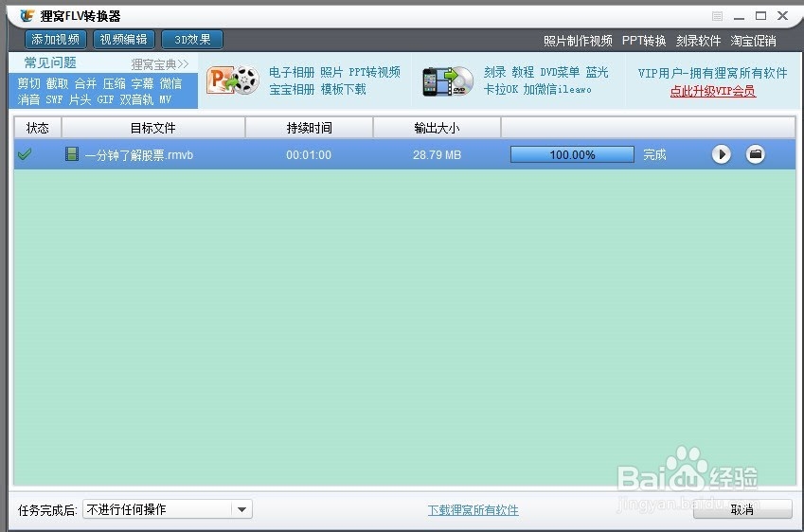Open the MV help topic
The image size is (804, 532).
(165, 99)
